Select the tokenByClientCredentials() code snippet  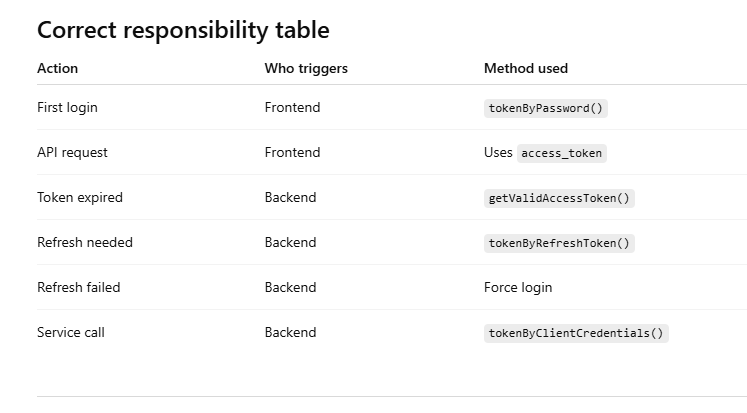click(576, 333)
